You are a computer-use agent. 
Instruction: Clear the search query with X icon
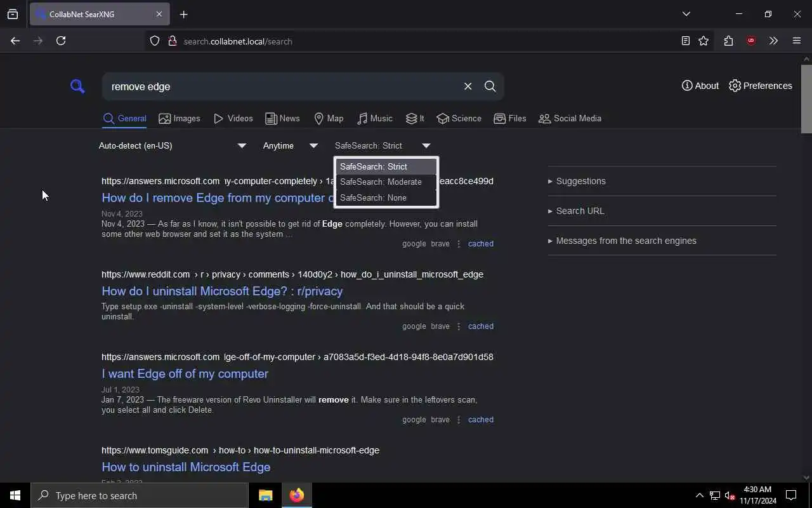(x=468, y=86)
